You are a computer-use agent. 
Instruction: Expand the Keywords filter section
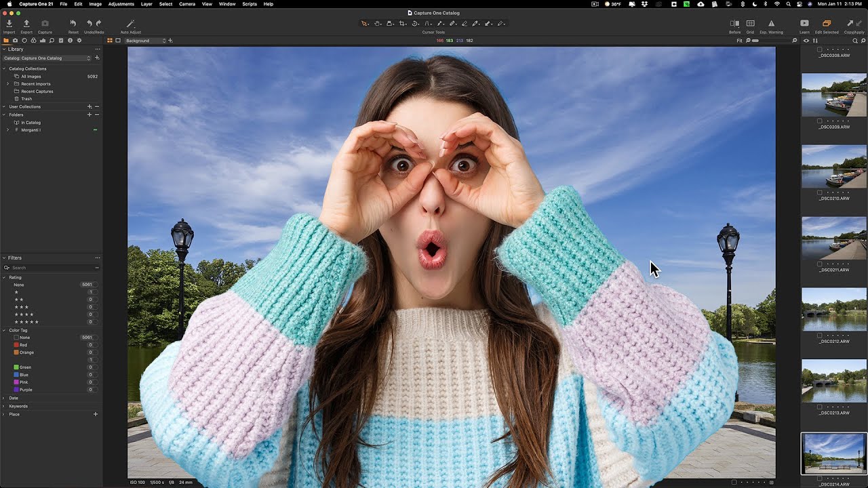point(4,406)
